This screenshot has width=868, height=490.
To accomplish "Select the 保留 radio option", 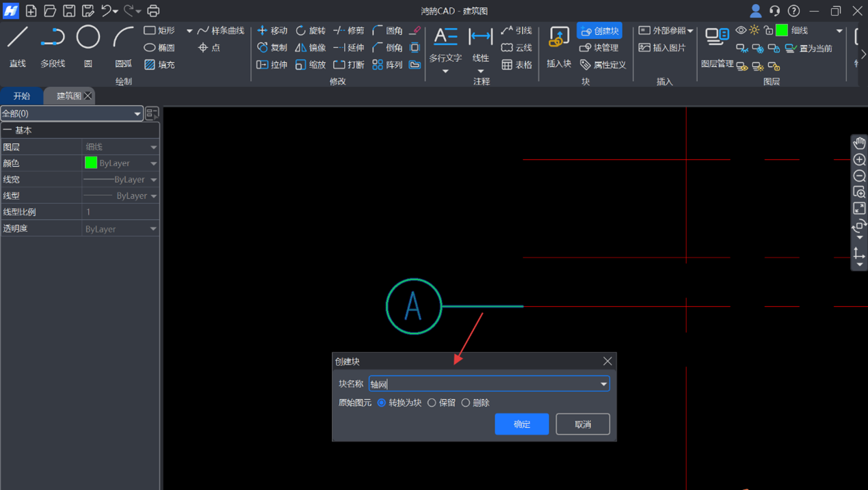I will [x=432, y=403].
